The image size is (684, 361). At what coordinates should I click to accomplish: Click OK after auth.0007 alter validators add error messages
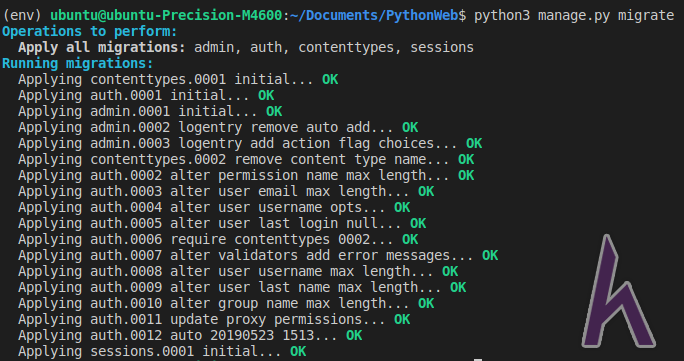[x=490, y=255]
